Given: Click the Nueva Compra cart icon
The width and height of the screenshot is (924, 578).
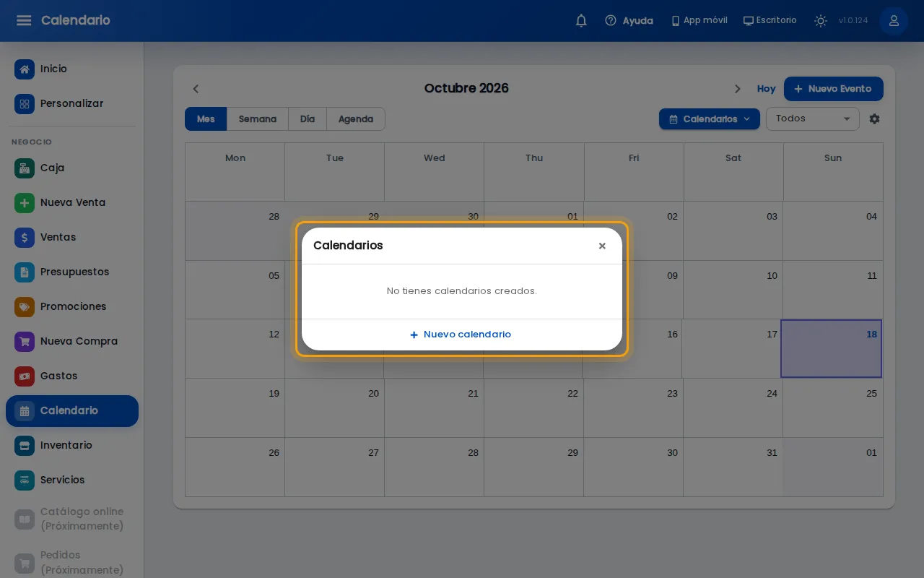Looking at the screenshot, I should (x=25, y=342).
